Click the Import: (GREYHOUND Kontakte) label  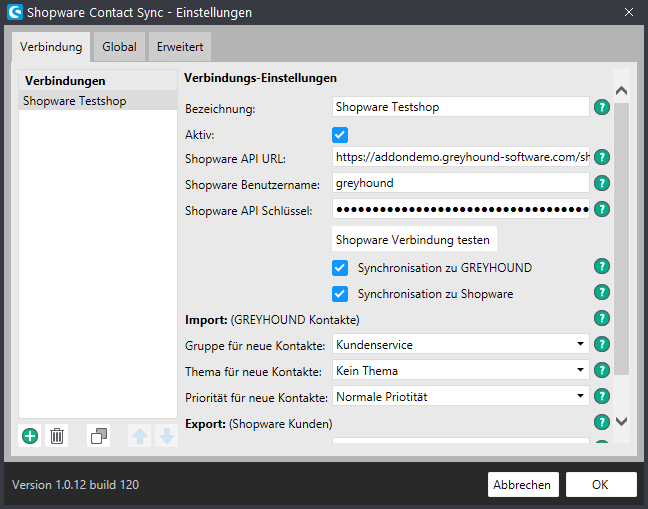[x=272, y=320]
